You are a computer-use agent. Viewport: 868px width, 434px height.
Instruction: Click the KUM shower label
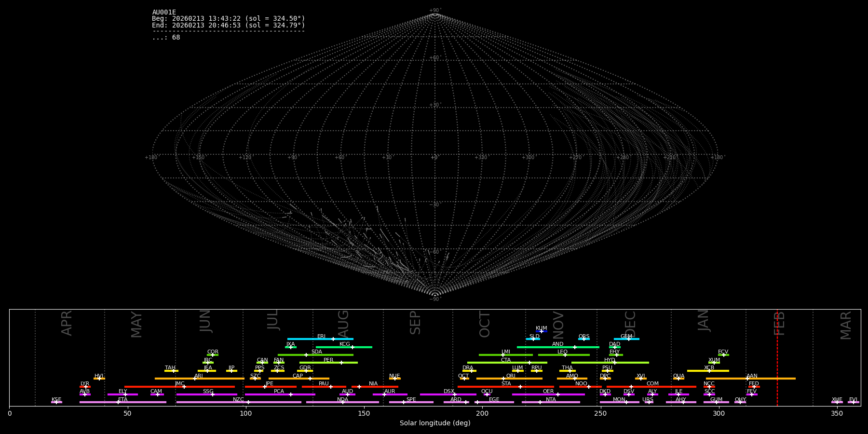pos(542,328)
